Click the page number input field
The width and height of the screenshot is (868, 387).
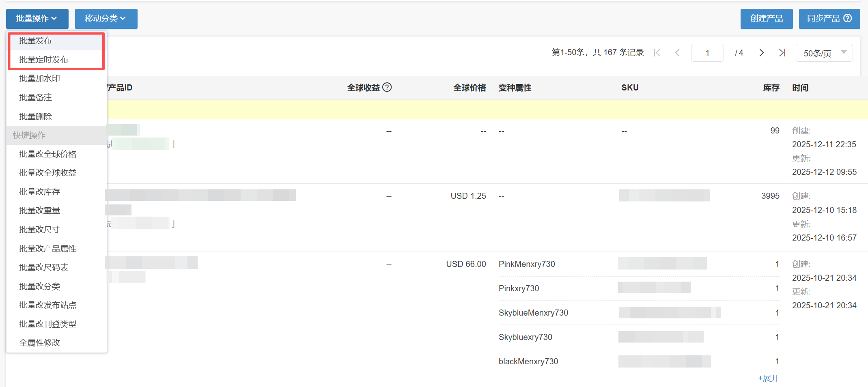(x=707, y=53)
